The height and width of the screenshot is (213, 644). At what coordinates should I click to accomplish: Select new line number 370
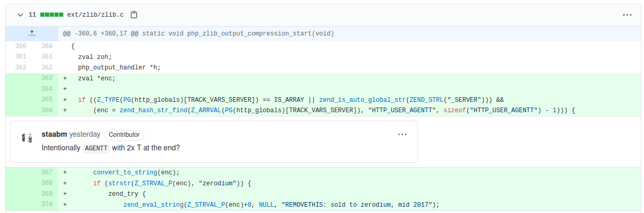(47, 204)
